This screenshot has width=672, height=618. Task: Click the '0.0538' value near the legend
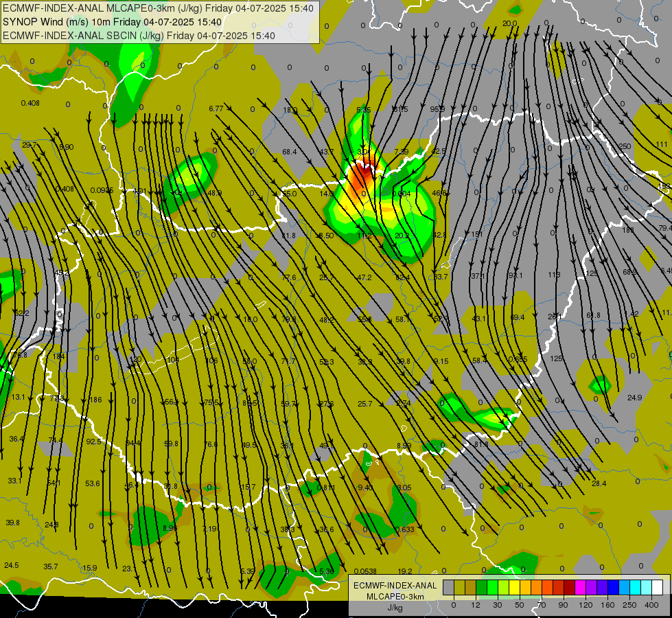(366, 571)
